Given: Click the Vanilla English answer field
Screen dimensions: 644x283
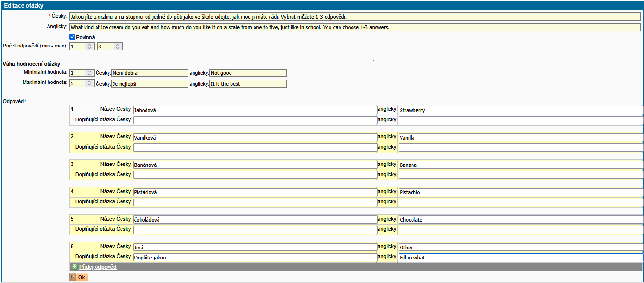Looking at the screenshot, I should tap(521, 138).
